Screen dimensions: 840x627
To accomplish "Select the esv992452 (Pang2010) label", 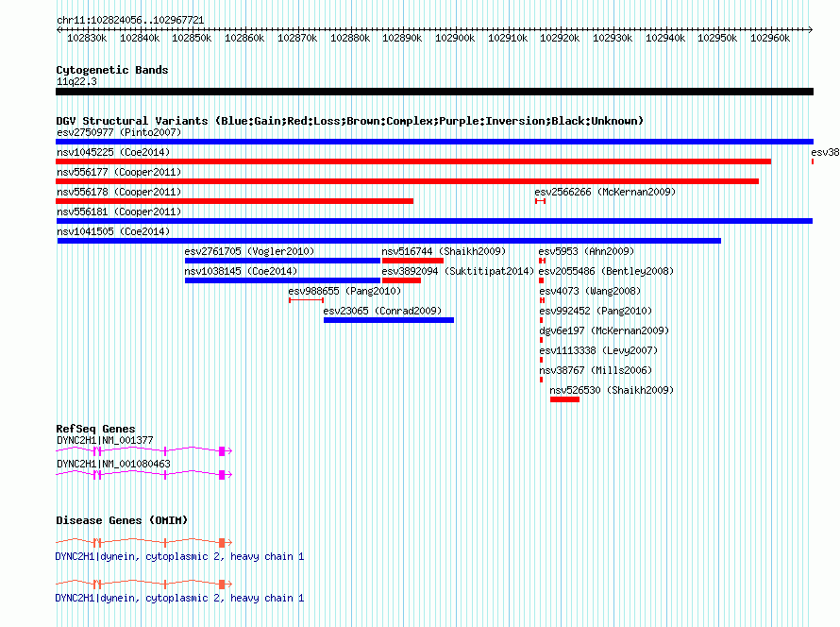I will click(x=596, y=311).
